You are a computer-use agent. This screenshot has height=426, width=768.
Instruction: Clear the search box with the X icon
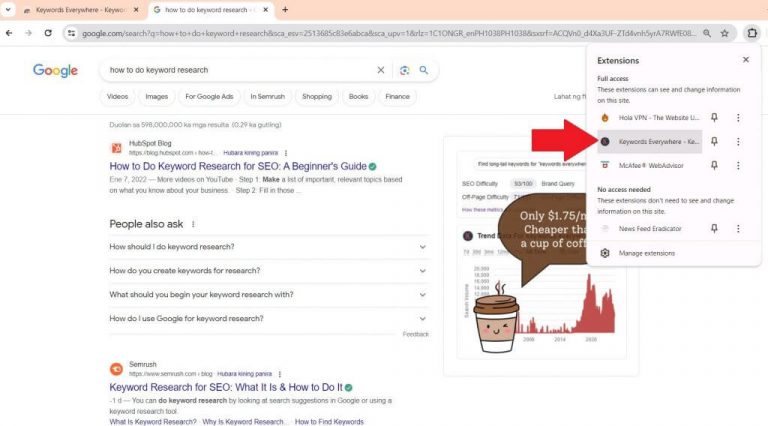pyautogui.click(x=381, y=70)
